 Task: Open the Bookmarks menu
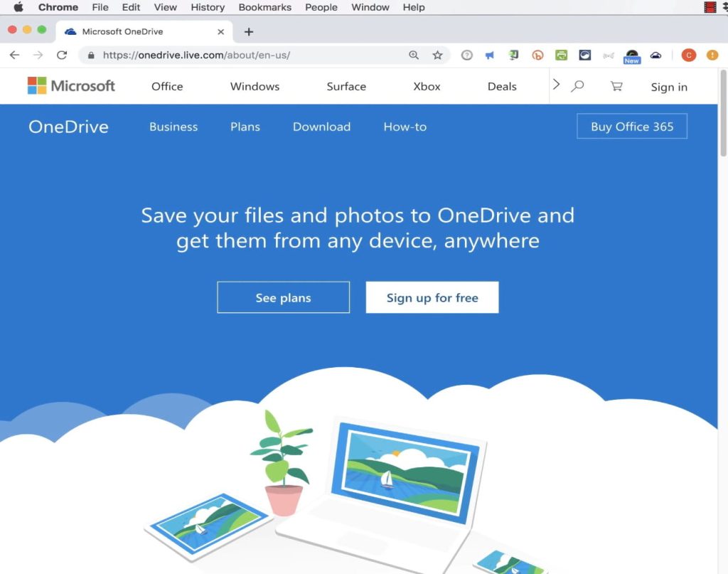(x=264, y=7)
